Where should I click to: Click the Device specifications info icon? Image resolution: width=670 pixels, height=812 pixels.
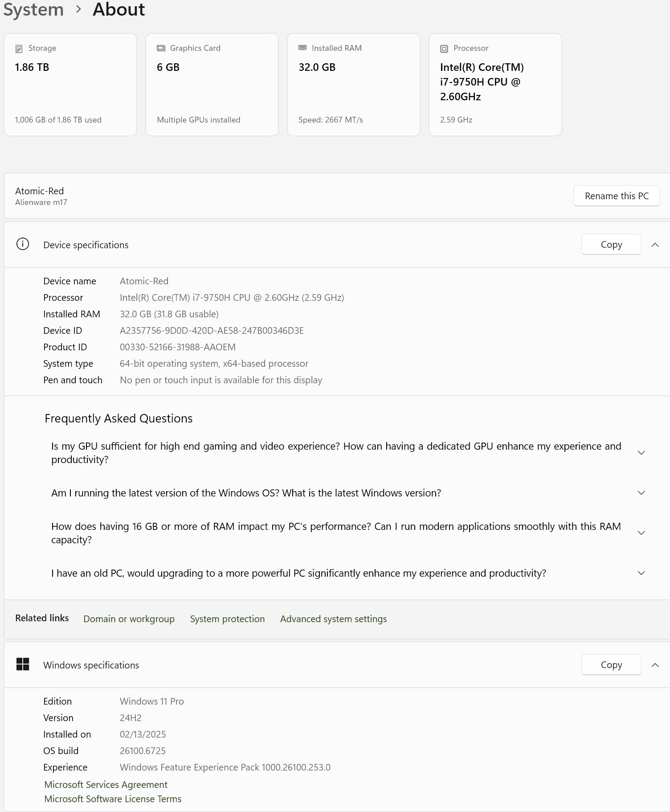23,244
